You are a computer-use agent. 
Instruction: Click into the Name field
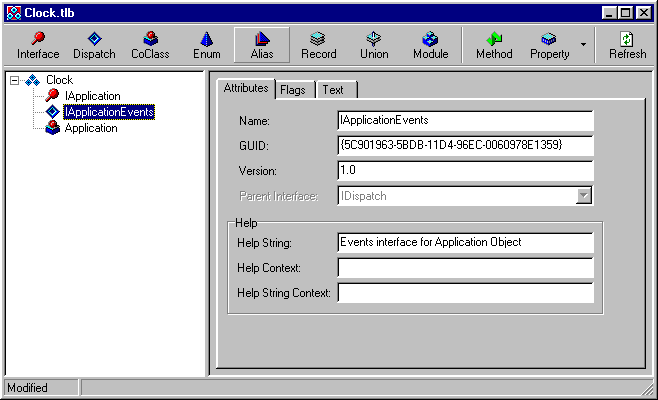point(465,121)
